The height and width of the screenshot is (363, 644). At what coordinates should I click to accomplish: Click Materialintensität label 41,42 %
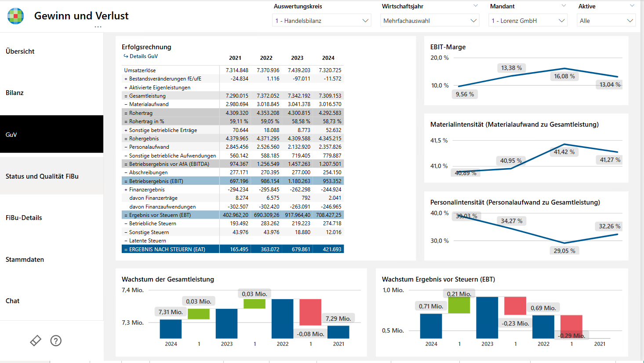pyautogui.click(x=564, y=152)
